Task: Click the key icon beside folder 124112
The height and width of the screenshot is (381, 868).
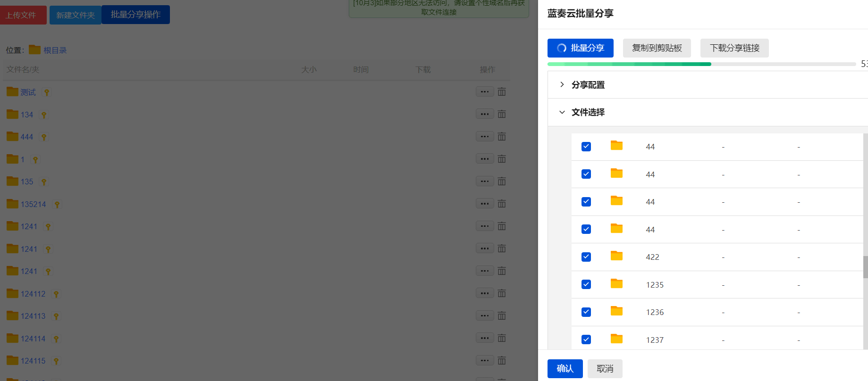Action: coord(56,294)
